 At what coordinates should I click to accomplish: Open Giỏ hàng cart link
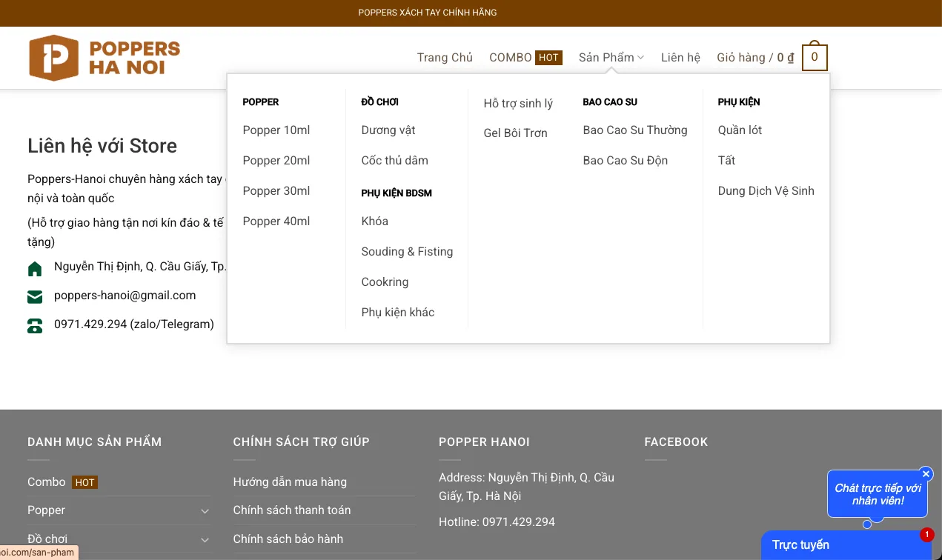[x=755, y=57]
